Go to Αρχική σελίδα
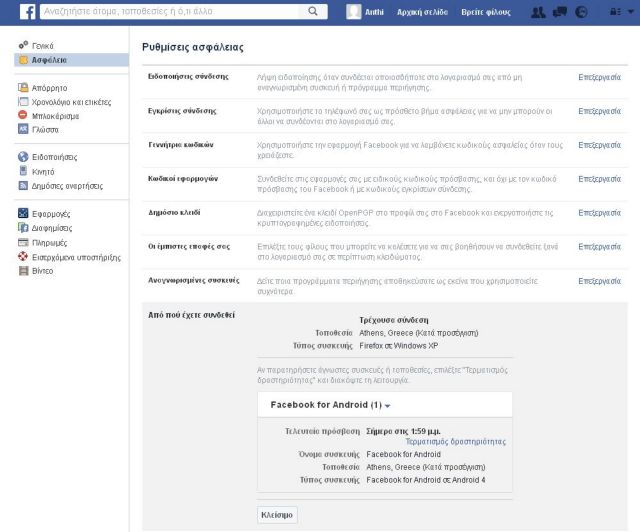Image resolution: width=640 pixels, height=532 pixels. [422, 12]
